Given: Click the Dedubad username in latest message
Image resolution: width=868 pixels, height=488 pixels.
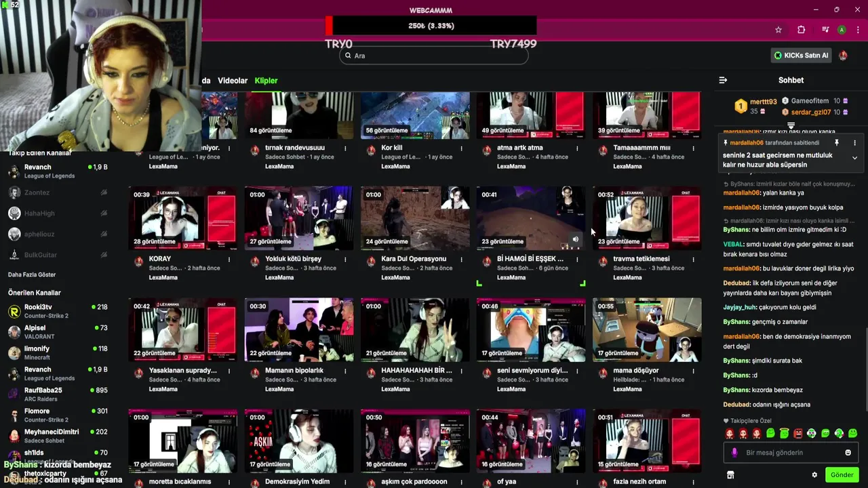Looking at the screenshot, I should (x=736, y=405).
